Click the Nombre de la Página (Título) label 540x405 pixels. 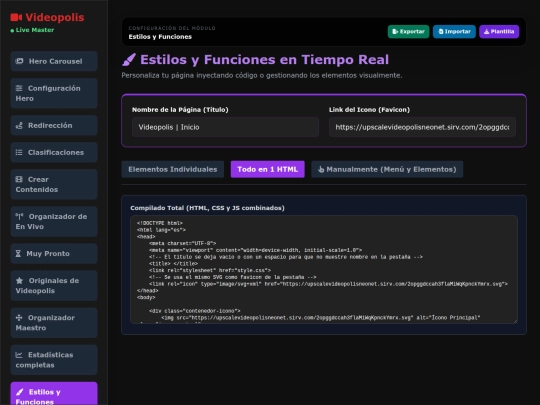(180, 110)
